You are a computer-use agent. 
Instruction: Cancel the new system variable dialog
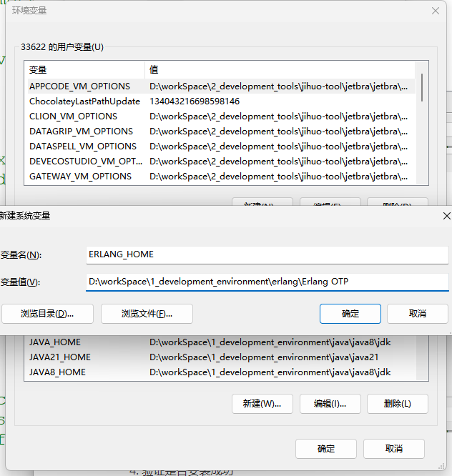pos(418,313)
